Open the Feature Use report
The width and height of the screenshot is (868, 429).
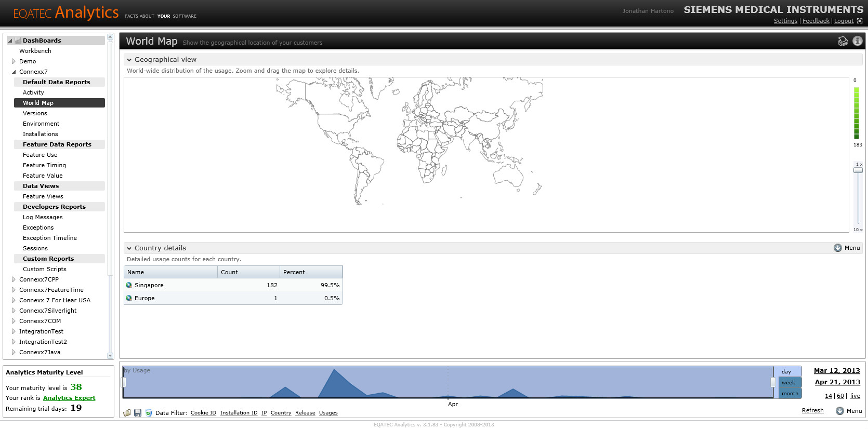(40, 155)
